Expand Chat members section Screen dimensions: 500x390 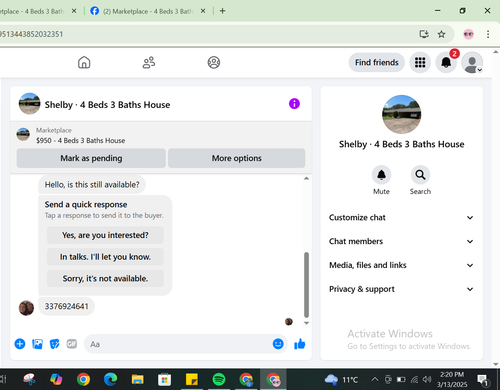401,241
